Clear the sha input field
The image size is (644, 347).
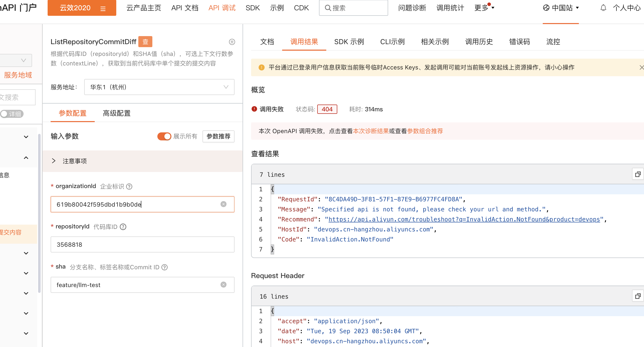click(224, 285)
